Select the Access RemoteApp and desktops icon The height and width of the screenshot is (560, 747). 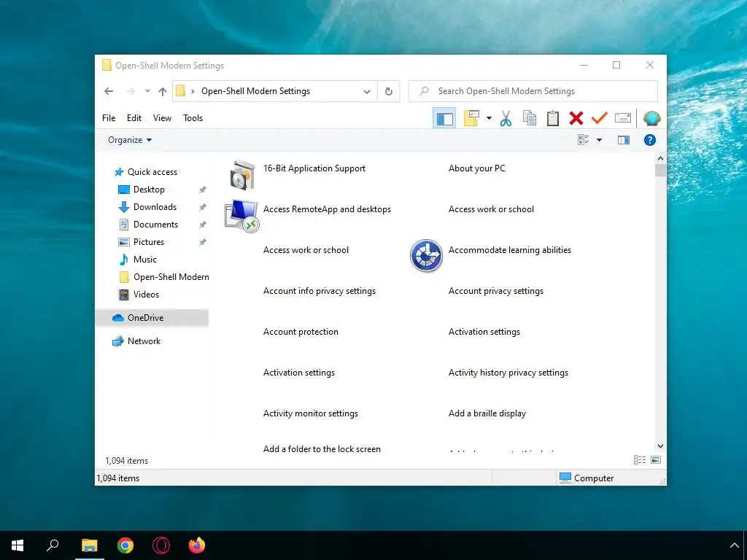pyautogui.click(x=242, y=216)
